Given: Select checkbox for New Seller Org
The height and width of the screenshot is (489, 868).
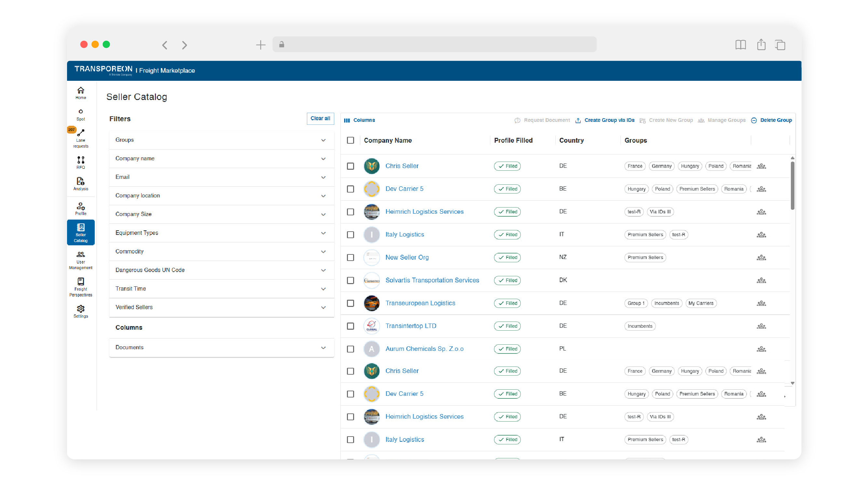Looking at the screenshot, I should [x=351, y=257].
